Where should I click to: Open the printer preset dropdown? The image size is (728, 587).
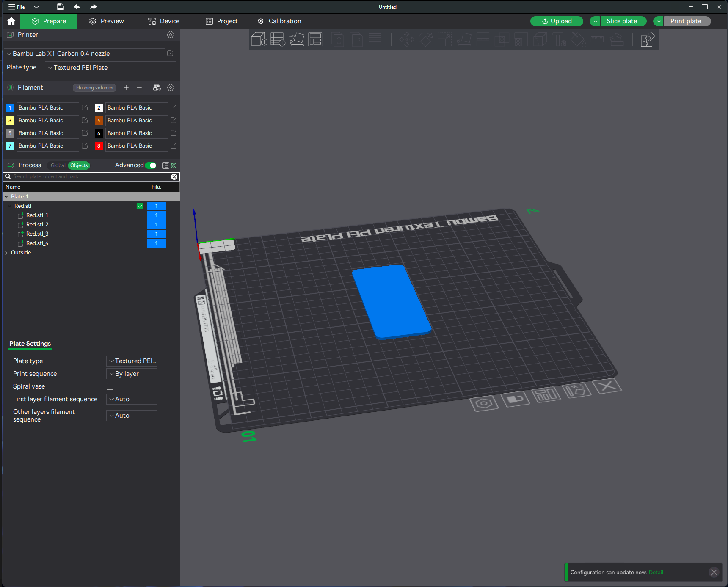tap(85, 54)
